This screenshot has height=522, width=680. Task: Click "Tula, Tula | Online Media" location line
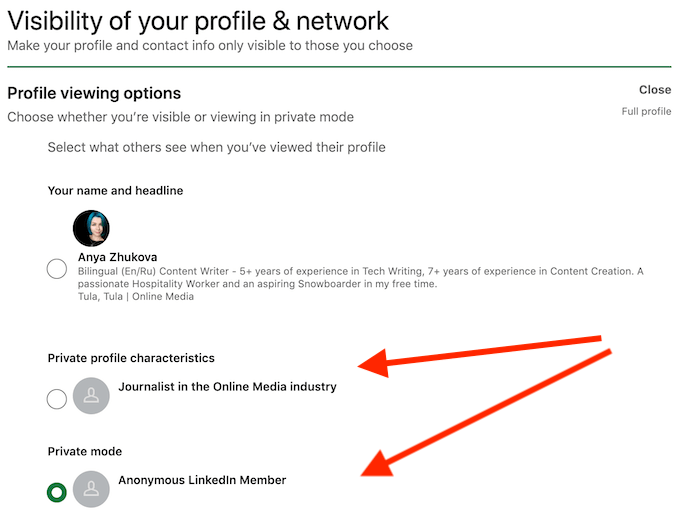[x=136, y=297]
